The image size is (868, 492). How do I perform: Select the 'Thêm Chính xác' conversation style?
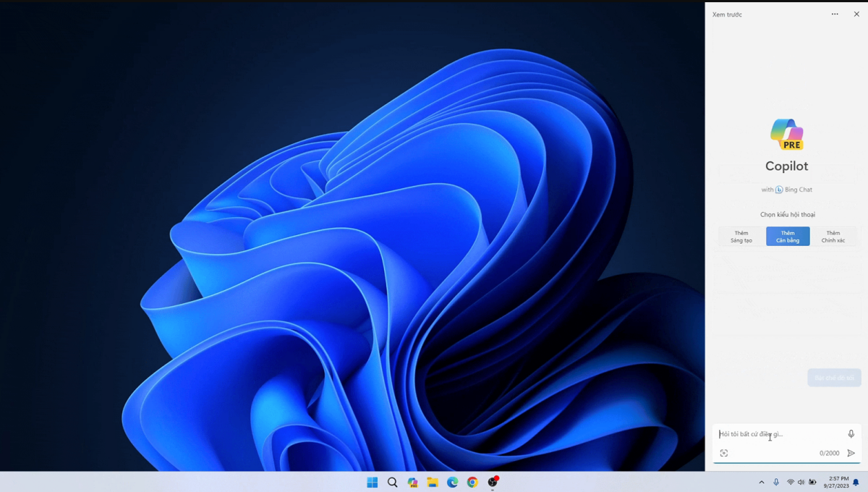[833, 237]
